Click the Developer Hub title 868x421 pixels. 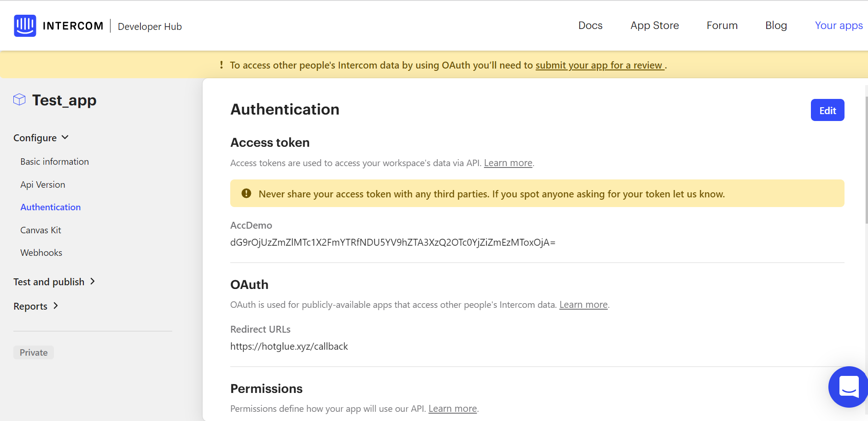click(150, 26)
